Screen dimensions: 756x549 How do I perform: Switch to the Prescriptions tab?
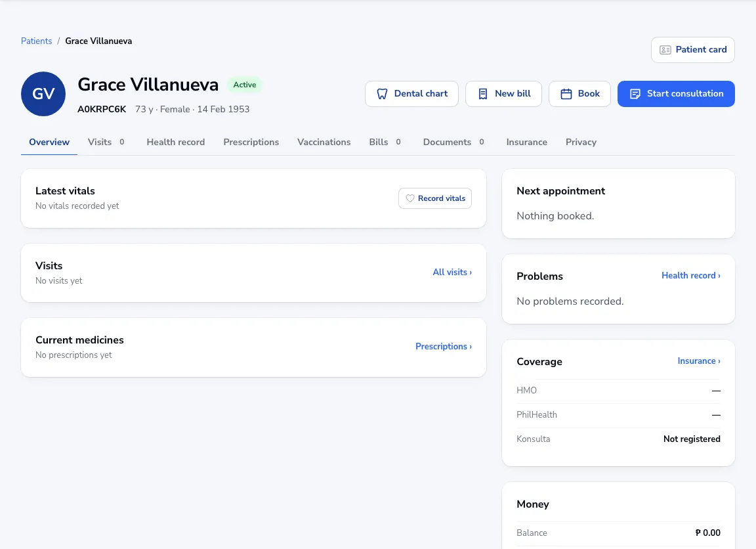(251, 142)
